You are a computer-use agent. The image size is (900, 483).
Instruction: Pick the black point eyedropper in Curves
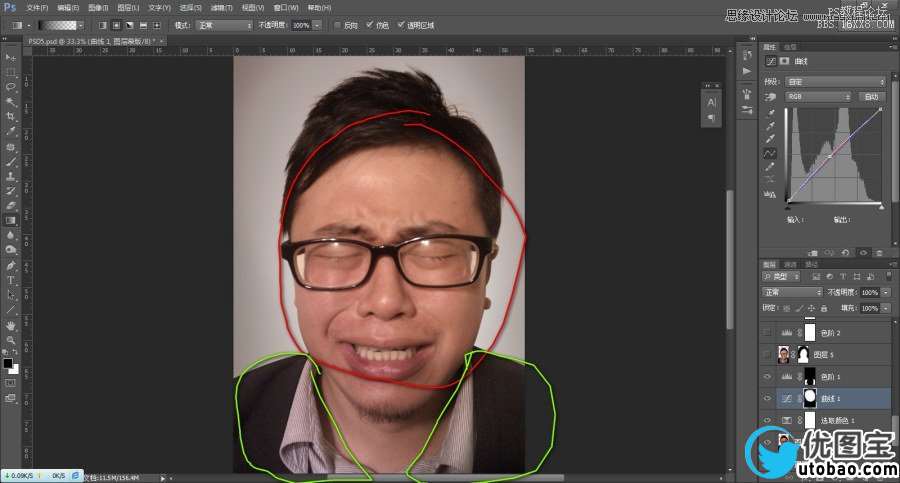click(770, 112)
